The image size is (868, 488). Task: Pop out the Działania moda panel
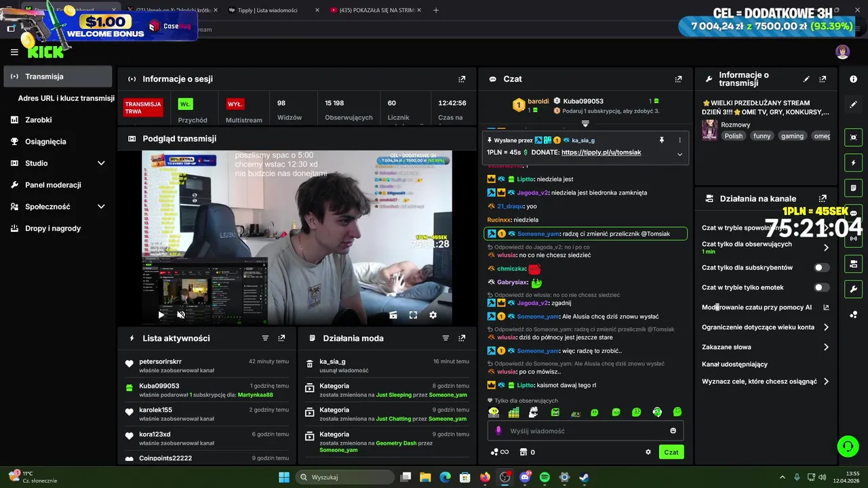(462, 338)
